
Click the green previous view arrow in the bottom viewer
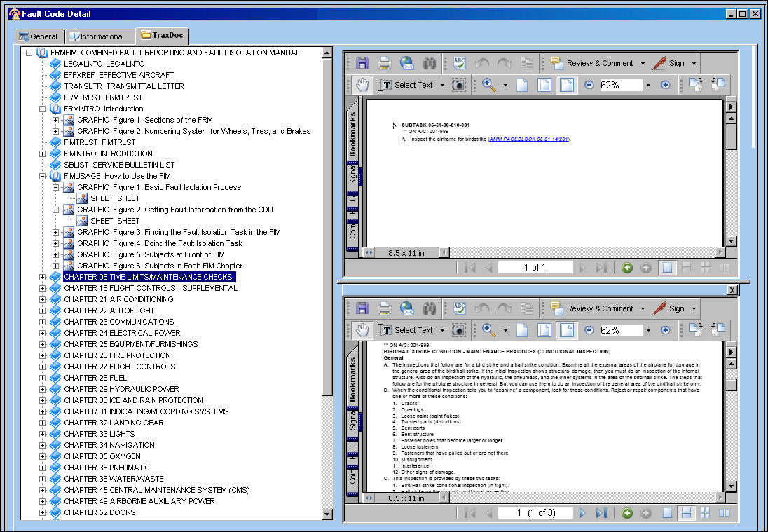(627, 513)
